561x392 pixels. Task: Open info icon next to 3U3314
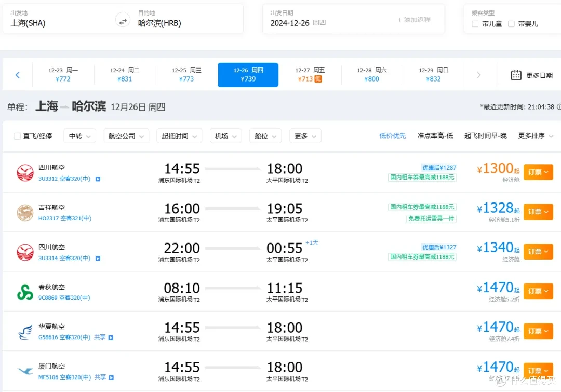[x=98, y=258]
